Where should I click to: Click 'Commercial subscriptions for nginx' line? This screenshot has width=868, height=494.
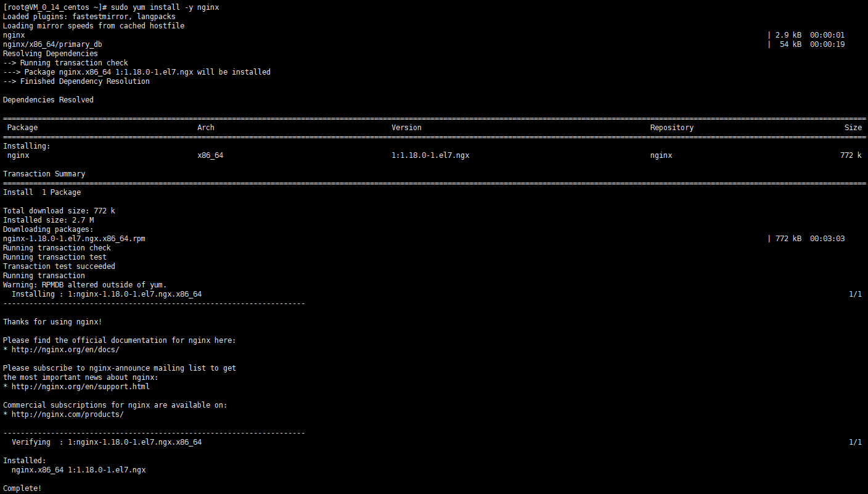[x=115, y=405]
